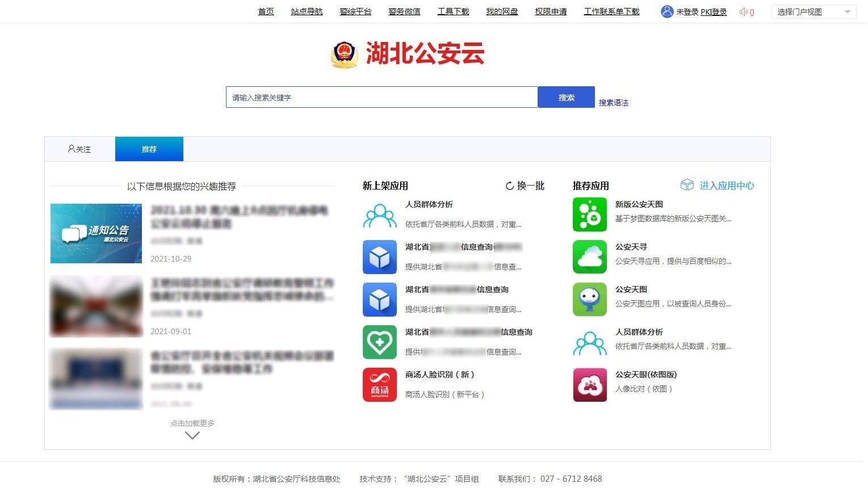Open the 搜索语法 link
Viewport: 868px width, 488px height.
(613, 103)
